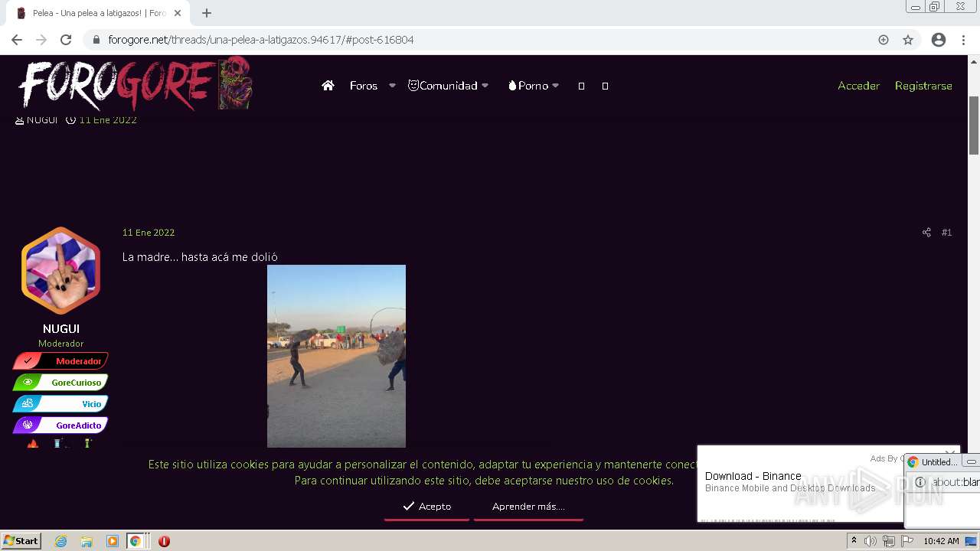Select the Pelea - Una pelea a latigazos tab

point(98,13)
